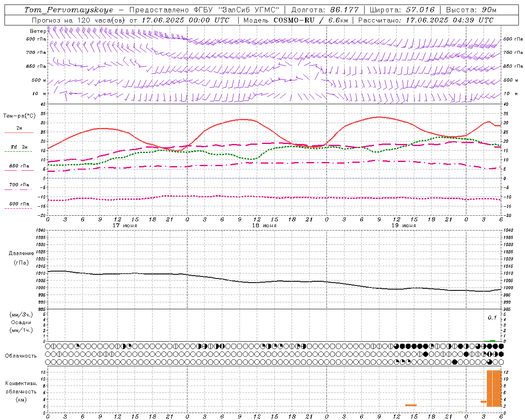Click the Долгота: 86.177 longitude value

coord(325,10)
